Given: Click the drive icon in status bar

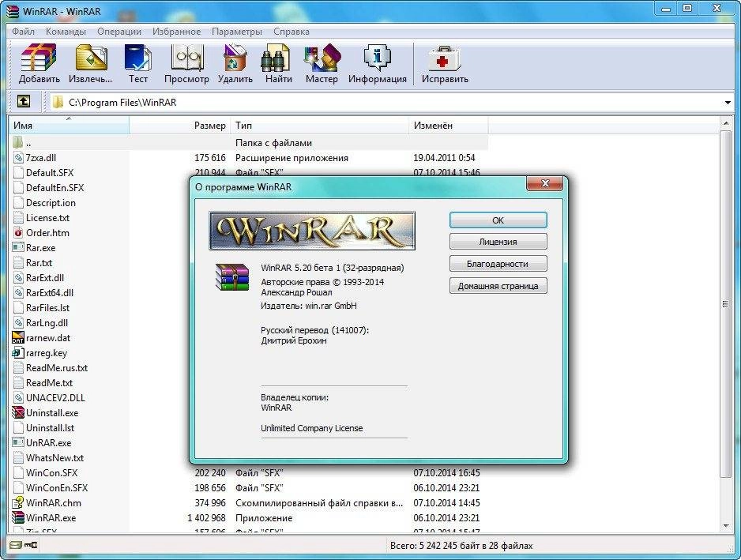Looking at the screenshot, I should pyautogui.click(x=16, y=545).
